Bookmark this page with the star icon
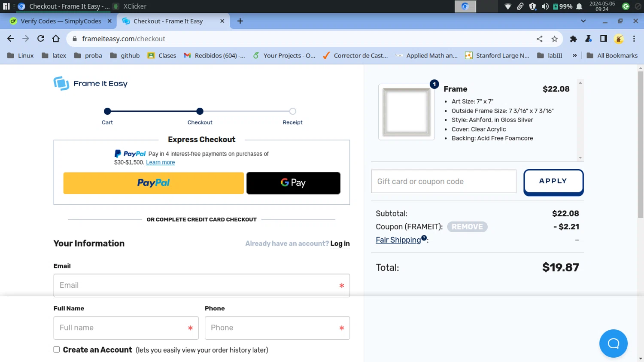 (x=555, y=39)
